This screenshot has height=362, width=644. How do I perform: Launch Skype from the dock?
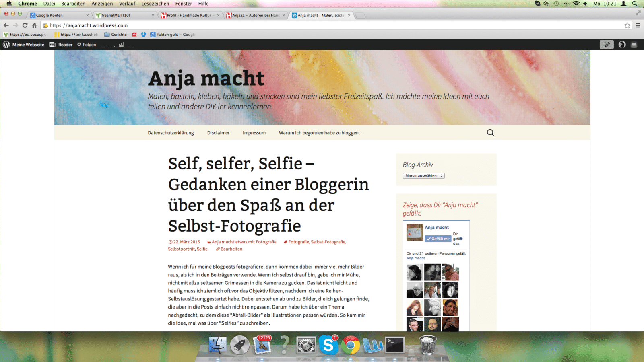[x=328, y=345]
